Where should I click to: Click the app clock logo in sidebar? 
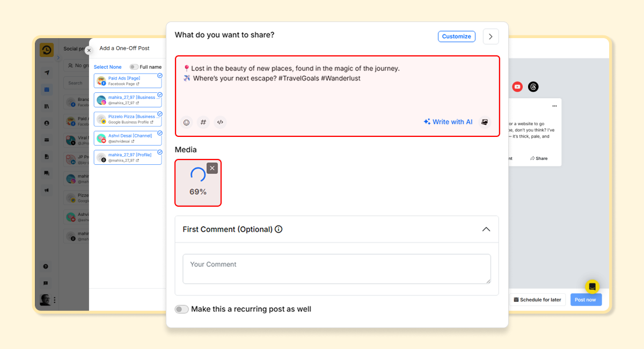point(47,50)
